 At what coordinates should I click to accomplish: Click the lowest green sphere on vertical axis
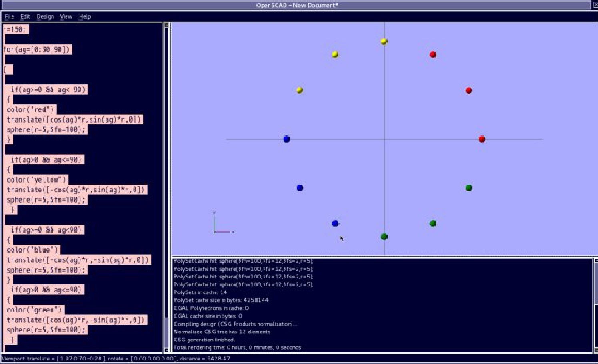(384, 237)
